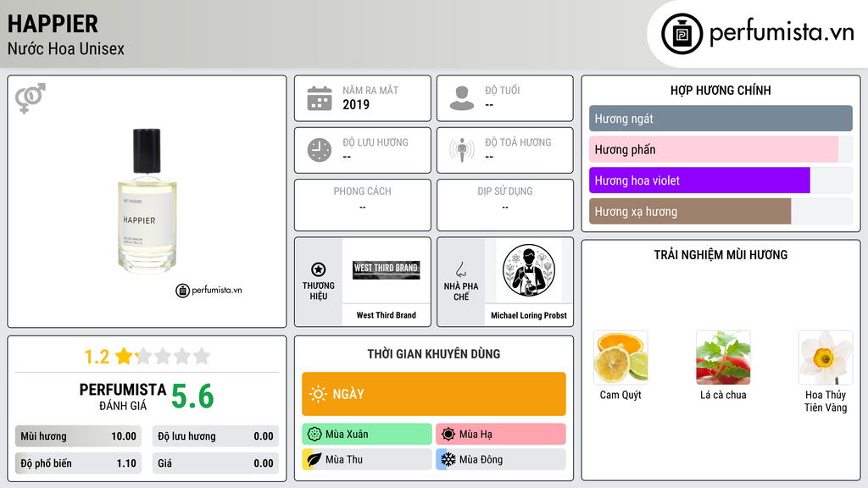Select the Mùa Hạ season bar
The height and width of the screenshot is (488, 868).
point(501,435)
